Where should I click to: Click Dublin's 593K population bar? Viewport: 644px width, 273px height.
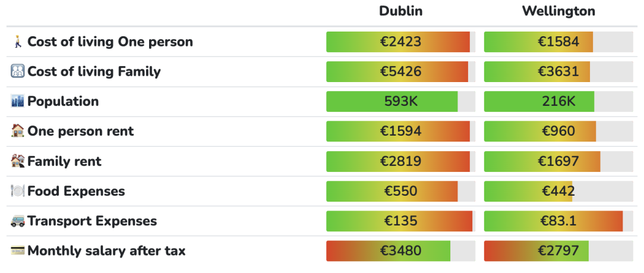click(400, 102)
